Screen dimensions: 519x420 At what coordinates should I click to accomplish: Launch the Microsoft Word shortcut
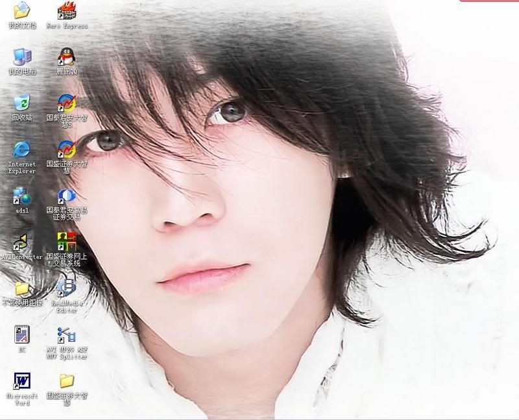[x=22, y=381]
